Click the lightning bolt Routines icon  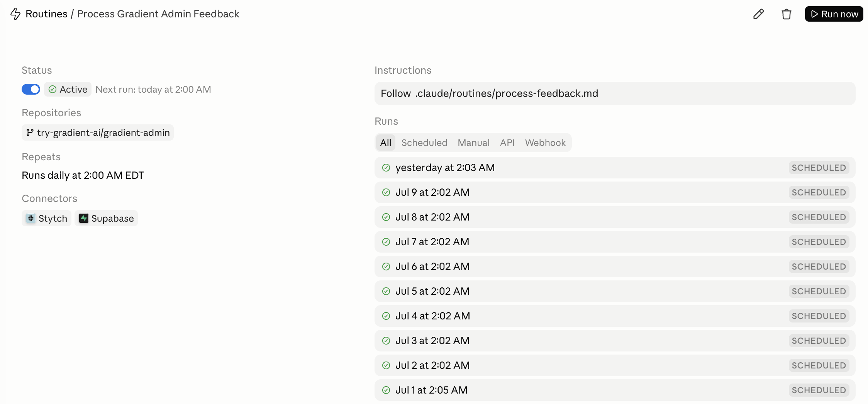pyautogui.click(x=15, y=14)
